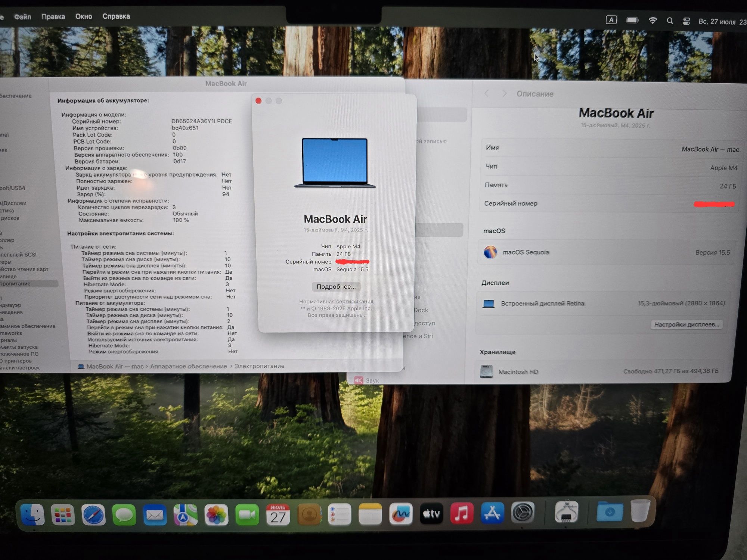This screenshot has height=560, width=747.
Task: Open the Нормативная сертификация link
Action: coord(336,301)
